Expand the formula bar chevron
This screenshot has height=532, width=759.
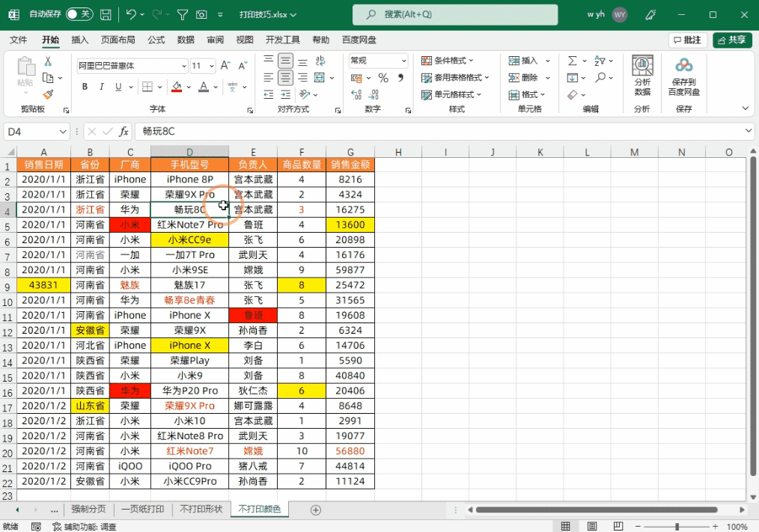coord(749,131)
